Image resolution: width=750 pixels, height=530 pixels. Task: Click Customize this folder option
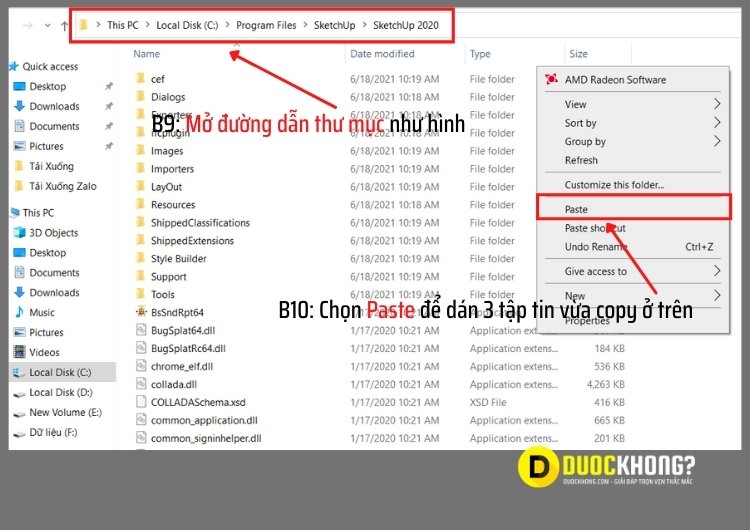[614, 185]
